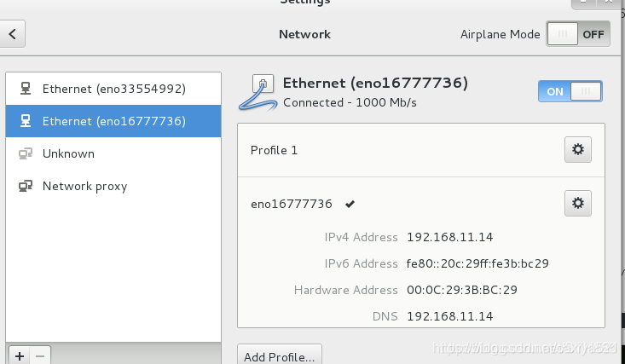Image resolution: width=625 pixels, height=364 pixels.
Task: Click the Ethernet cable header icon
Action: [x=258, y=93]
